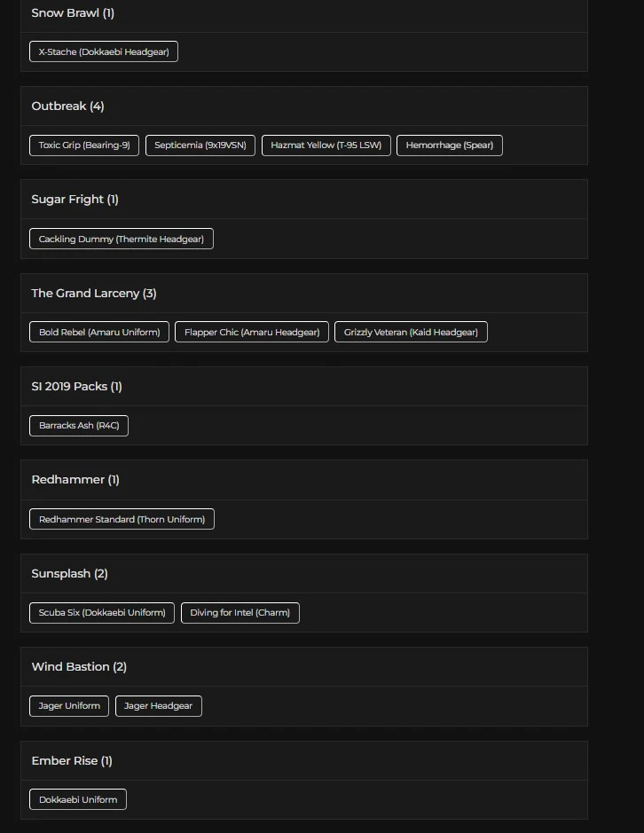Collapse the Sunsplash (2) section header

pyautogui.click(x=303, y=574)
